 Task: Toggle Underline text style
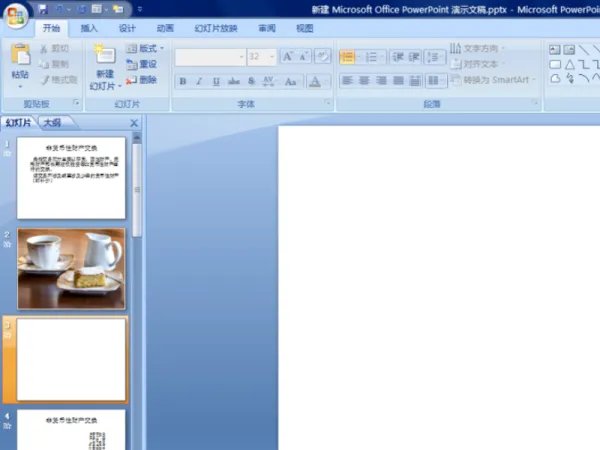216,81
